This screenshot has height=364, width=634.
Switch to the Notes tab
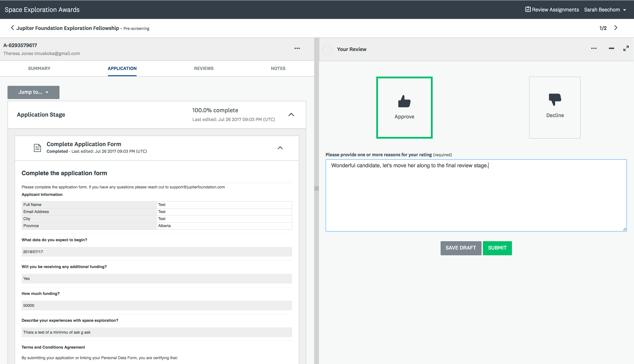coord(278,68)
